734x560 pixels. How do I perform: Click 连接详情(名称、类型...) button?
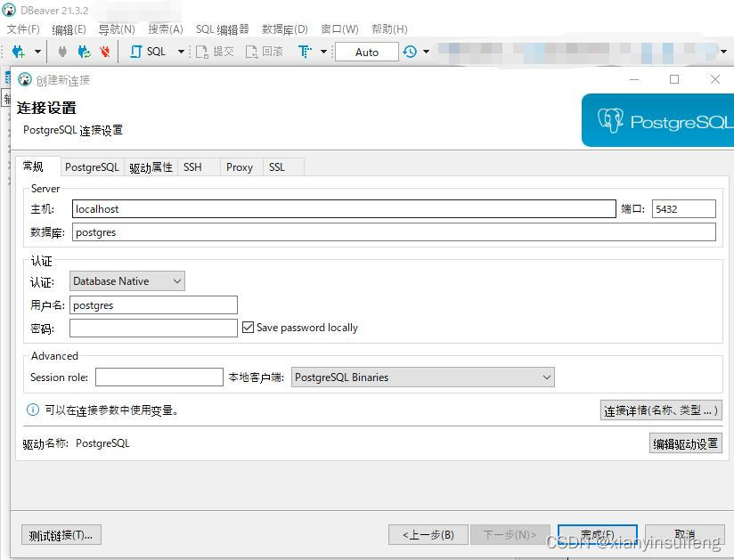[661, 410]
